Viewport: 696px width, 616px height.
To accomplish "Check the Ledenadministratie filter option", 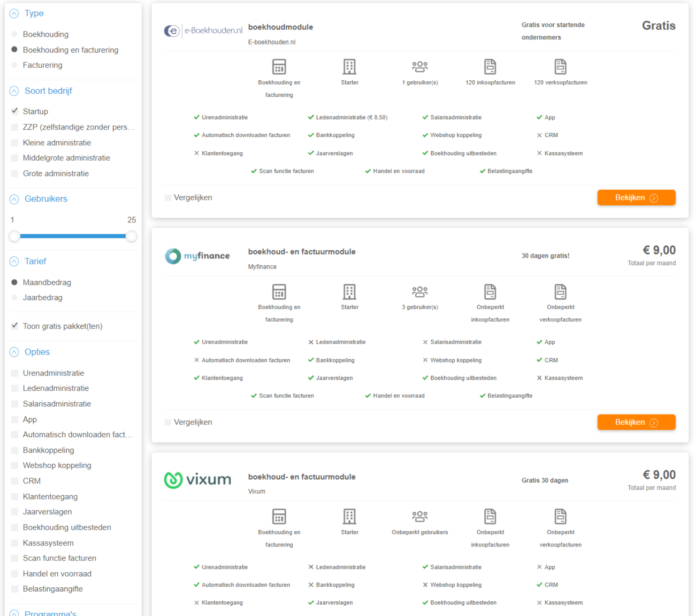I will point(15,388).
